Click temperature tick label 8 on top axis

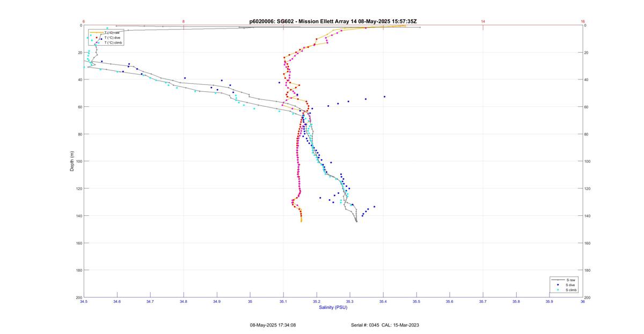(184, 21)
